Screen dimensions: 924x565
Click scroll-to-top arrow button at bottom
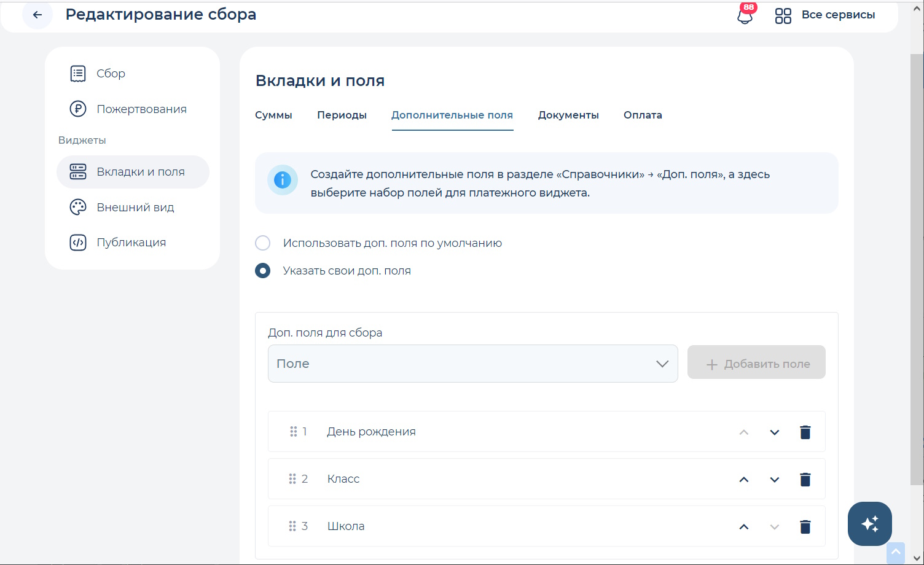pyautogui.click(x=896, y=553)
